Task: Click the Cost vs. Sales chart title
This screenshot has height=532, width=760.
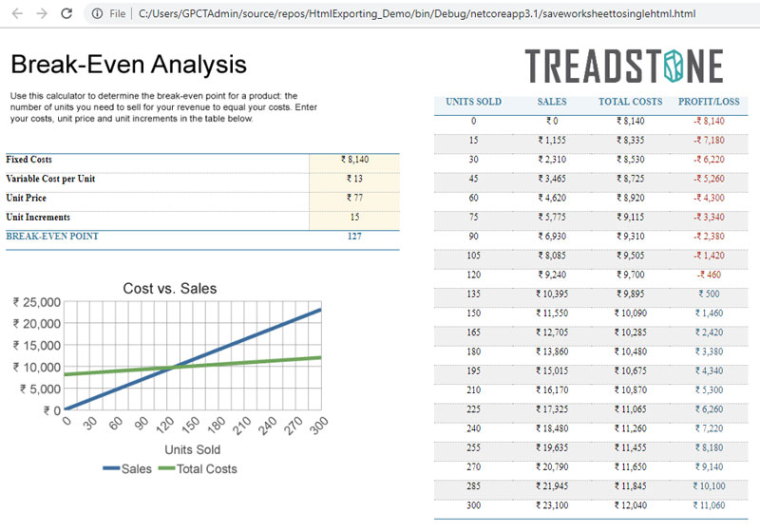Action: (170, 288)
